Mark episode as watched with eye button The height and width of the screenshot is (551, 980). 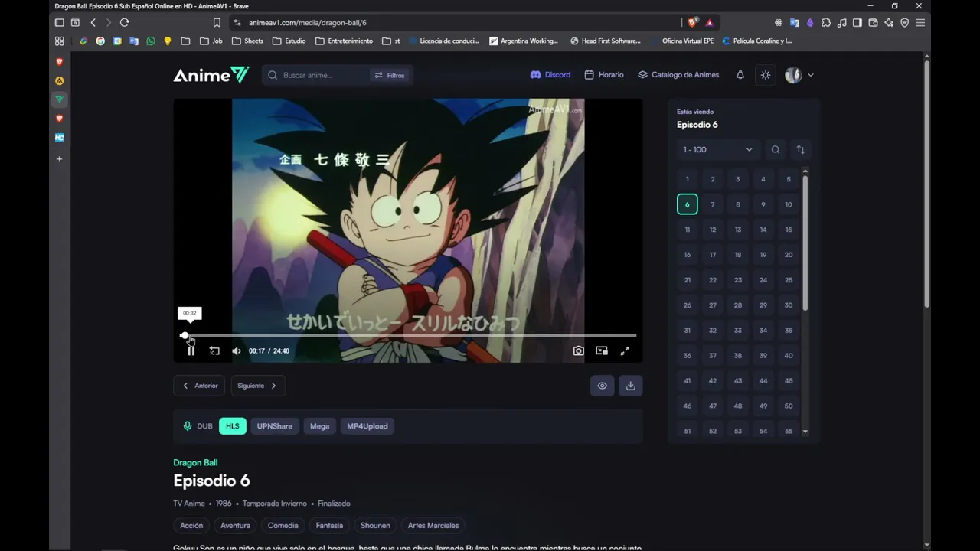click(602, 386)
